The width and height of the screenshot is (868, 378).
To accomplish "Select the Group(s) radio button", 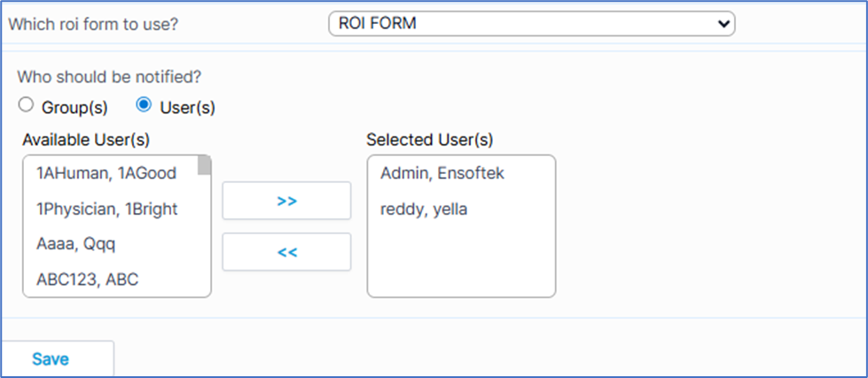I will point(27,106).
